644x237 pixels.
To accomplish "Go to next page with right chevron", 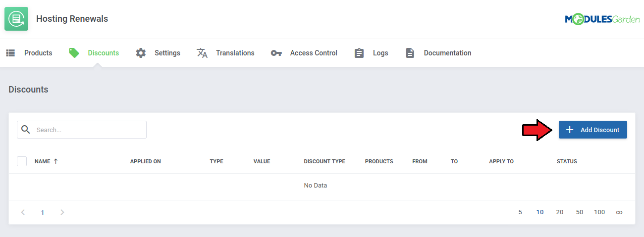I will [x=62, y=212].
